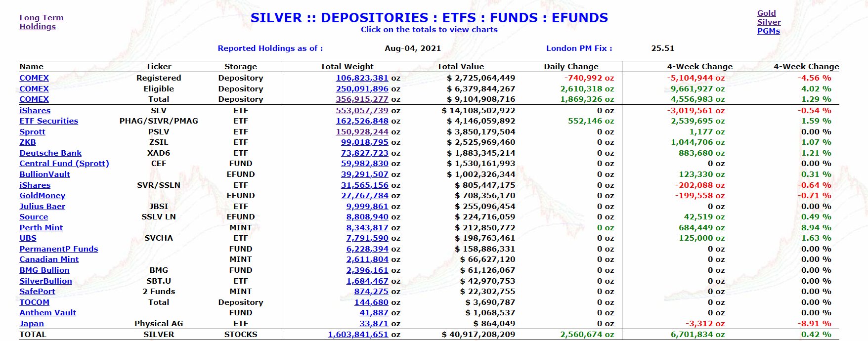Select COMEX Registered daily change -740,992 oz

(x=589, y=78)
